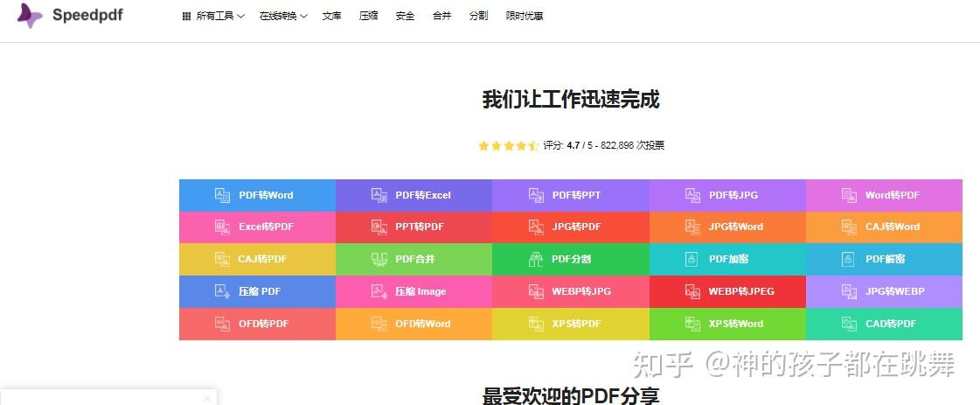Click the Speedpdf butterfly logo

coord(30,16)
